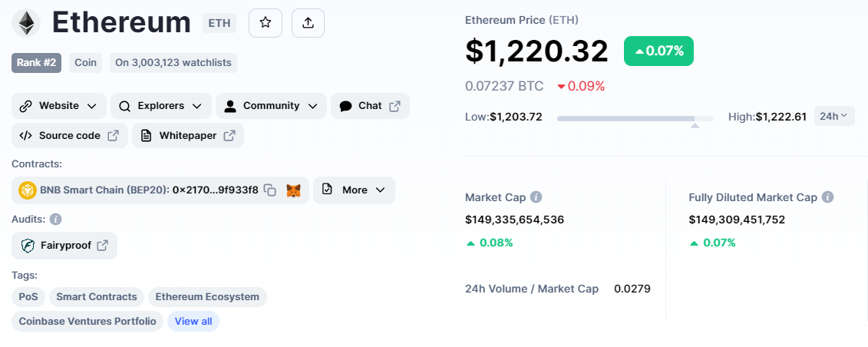Open the Source code link
The width and height of the screenshot is (868, 347).
pos(70,136)
